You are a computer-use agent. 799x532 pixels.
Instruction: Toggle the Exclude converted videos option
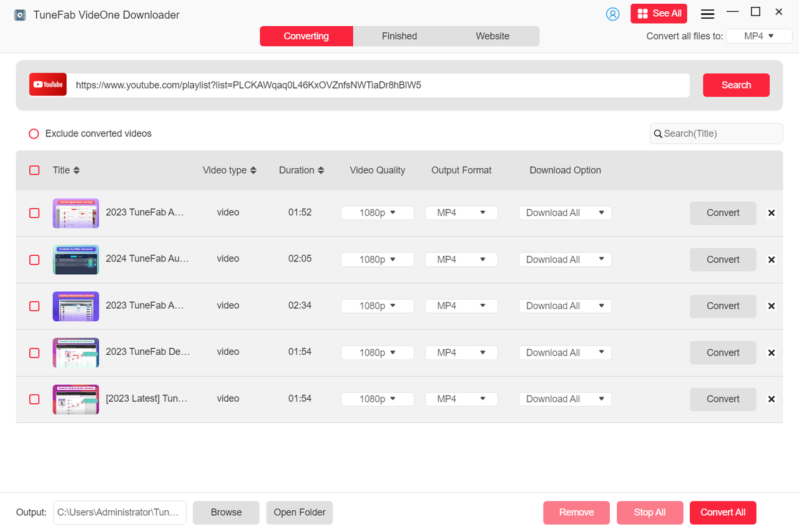(x=34, y=133)
